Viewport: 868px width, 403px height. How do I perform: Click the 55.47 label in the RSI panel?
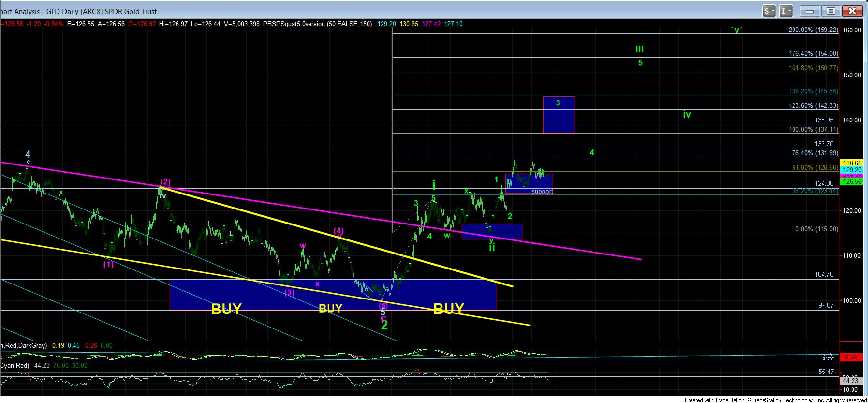826,372
